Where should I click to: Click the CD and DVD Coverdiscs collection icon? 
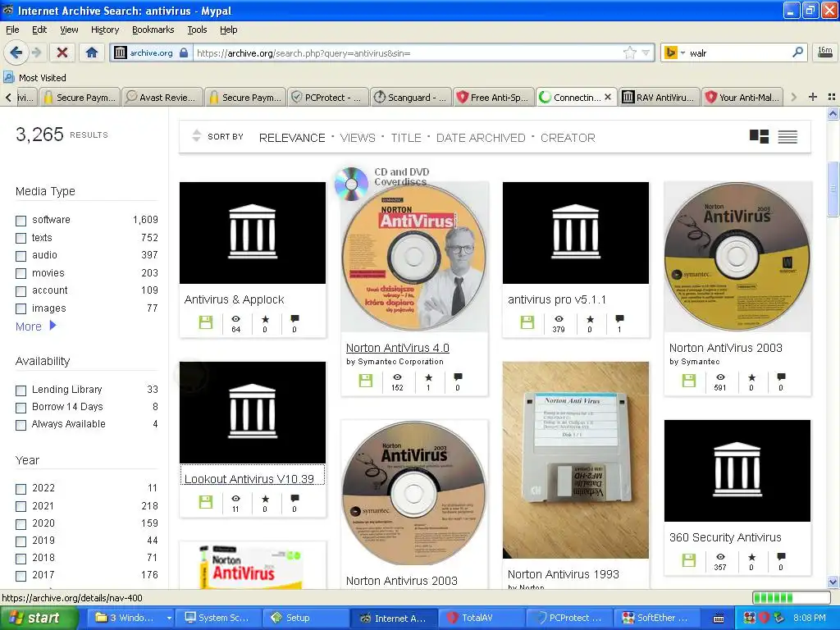pos(351,184)
